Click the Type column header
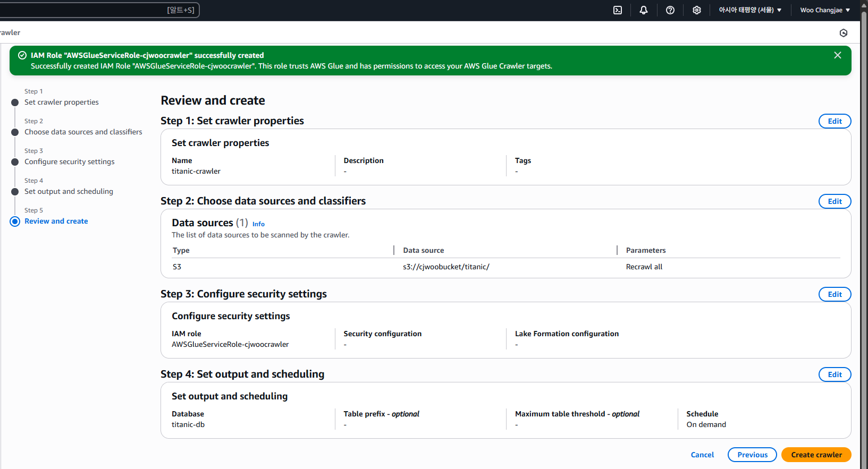 tap(181, 250)
